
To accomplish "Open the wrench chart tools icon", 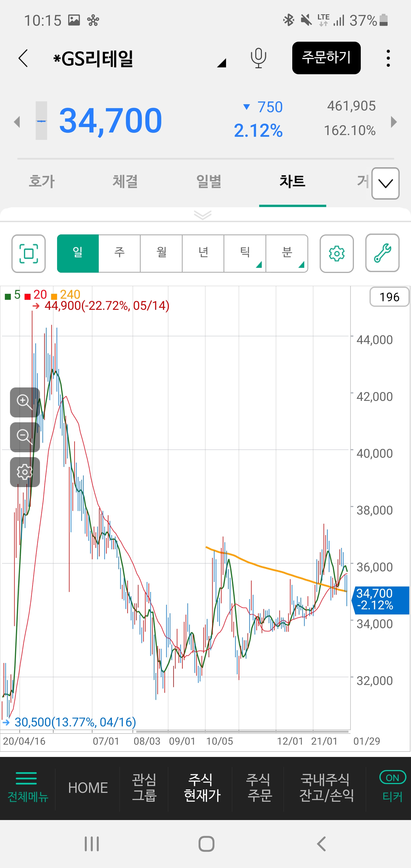I will tap(382, 253).
